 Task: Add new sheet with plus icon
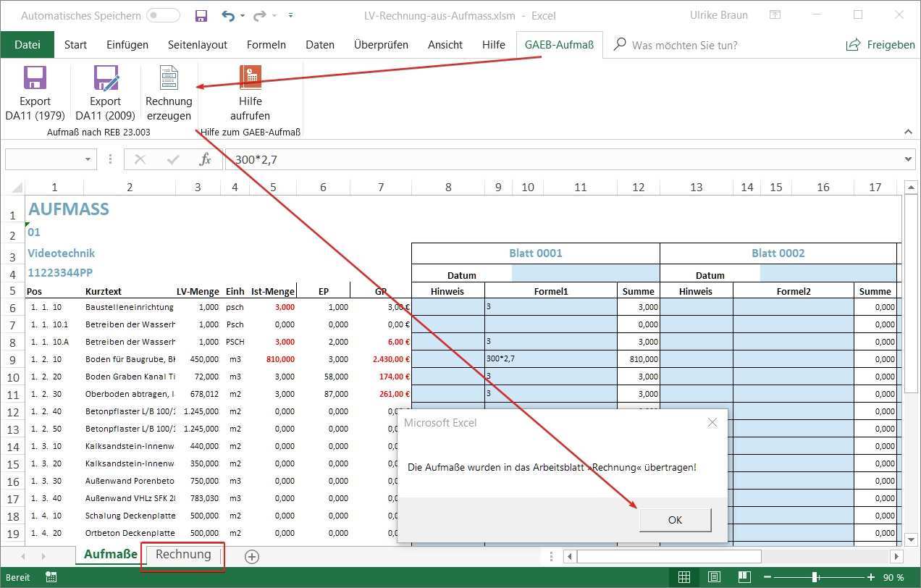[x=251, y=556]
